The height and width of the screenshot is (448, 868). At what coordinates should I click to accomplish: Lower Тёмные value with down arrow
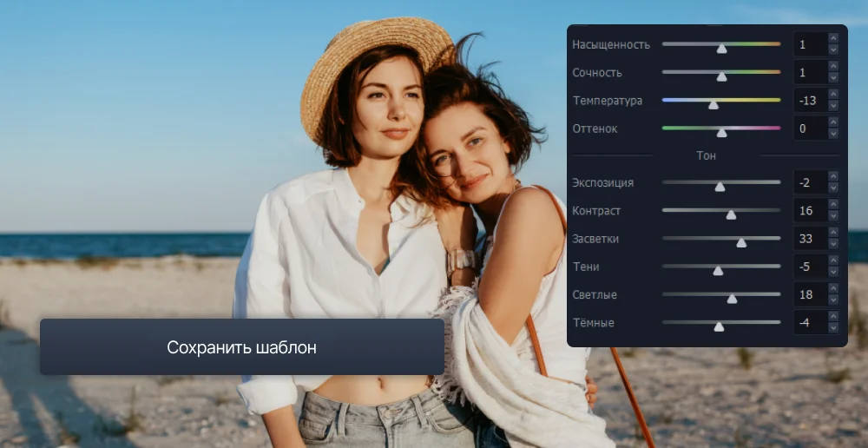(x=833, y=328)
